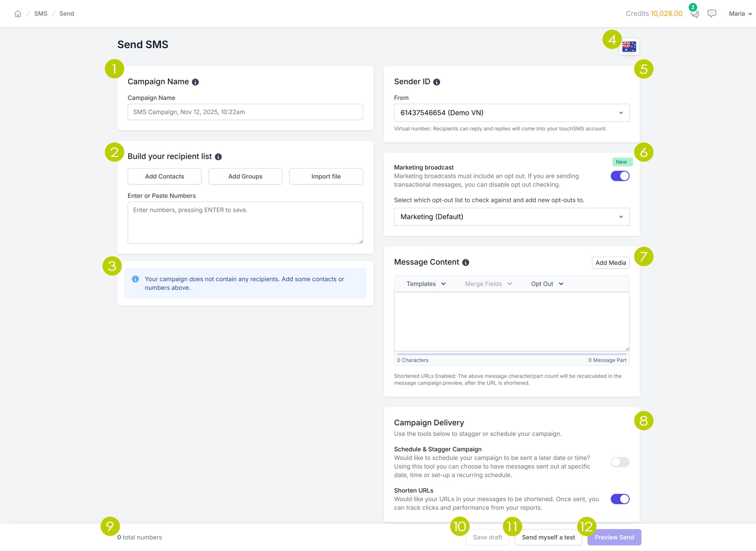Focus the Campaign Name input field

pyautogui.click(x=245, y=112)
